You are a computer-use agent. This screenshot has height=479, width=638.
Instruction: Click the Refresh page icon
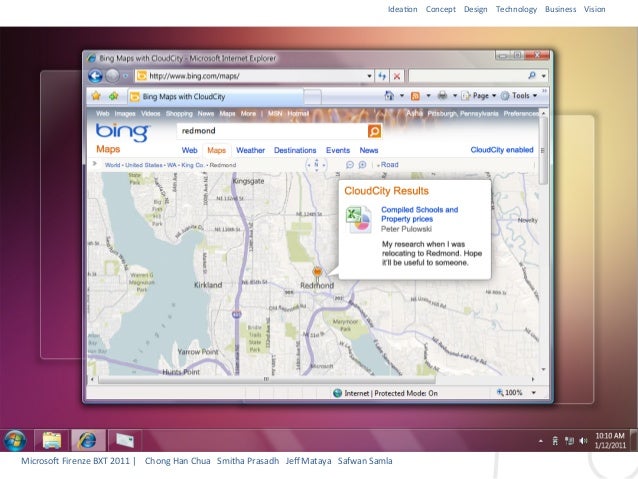point(382,76)
